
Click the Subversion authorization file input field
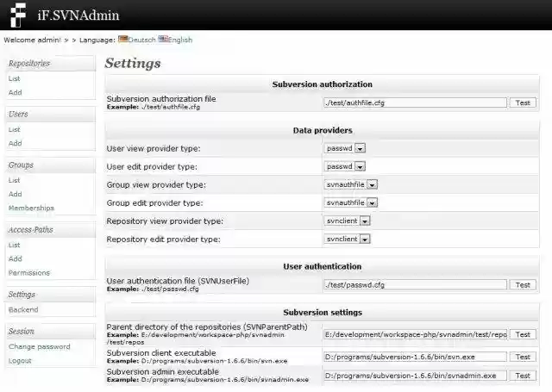coord(414,103)
